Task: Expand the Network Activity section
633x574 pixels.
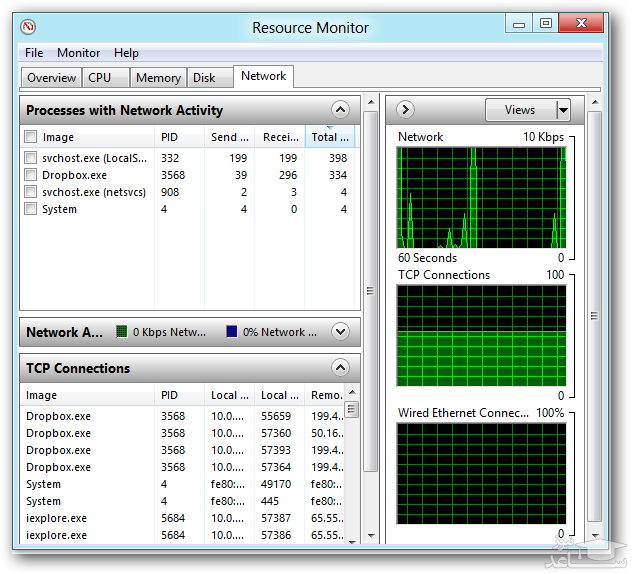Action: [x=340, y=332]
